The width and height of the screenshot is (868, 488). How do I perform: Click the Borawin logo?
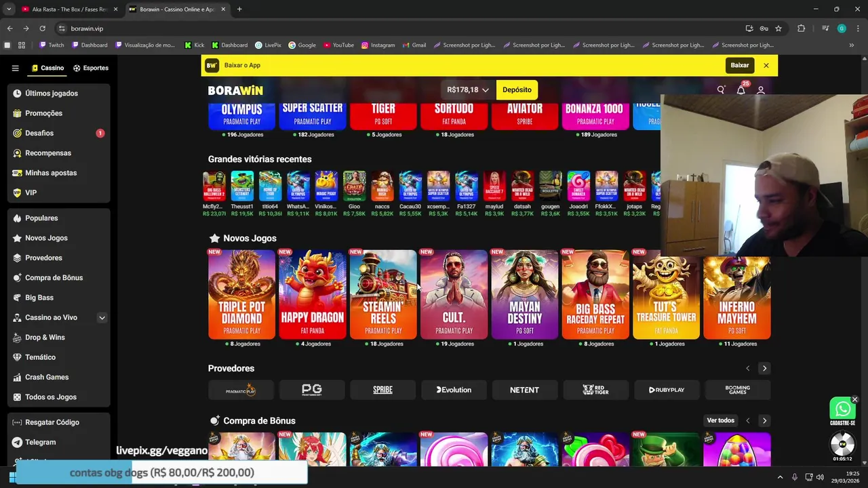click(235, 90)
